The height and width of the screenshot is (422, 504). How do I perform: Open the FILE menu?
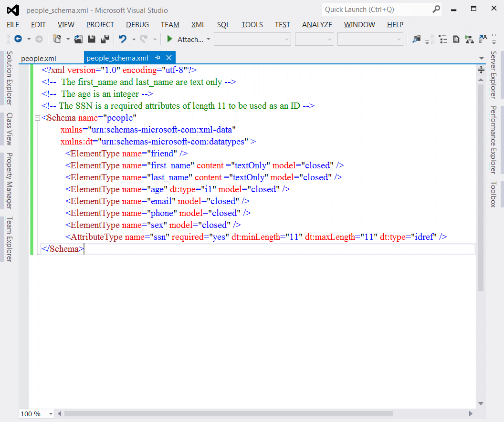(x=13, y=25)
